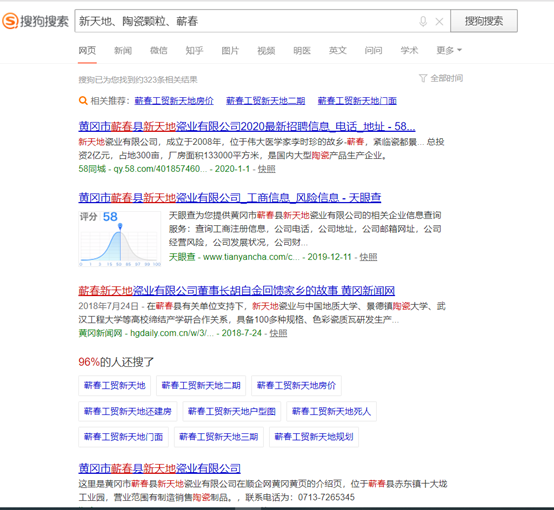Screen dimensions: 554x510
Task: Click suggestion chip 蕲春工贸新天地
Action: (114, 385)
